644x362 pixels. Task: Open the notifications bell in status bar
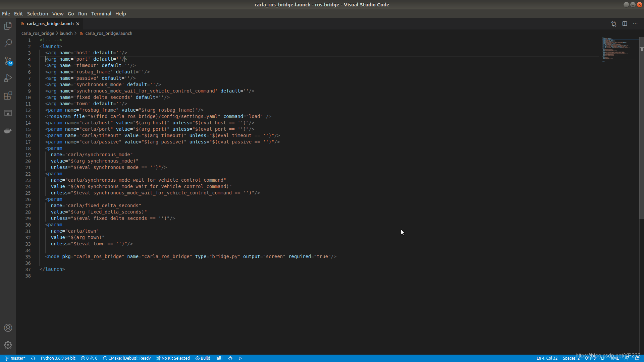[637, 358]
